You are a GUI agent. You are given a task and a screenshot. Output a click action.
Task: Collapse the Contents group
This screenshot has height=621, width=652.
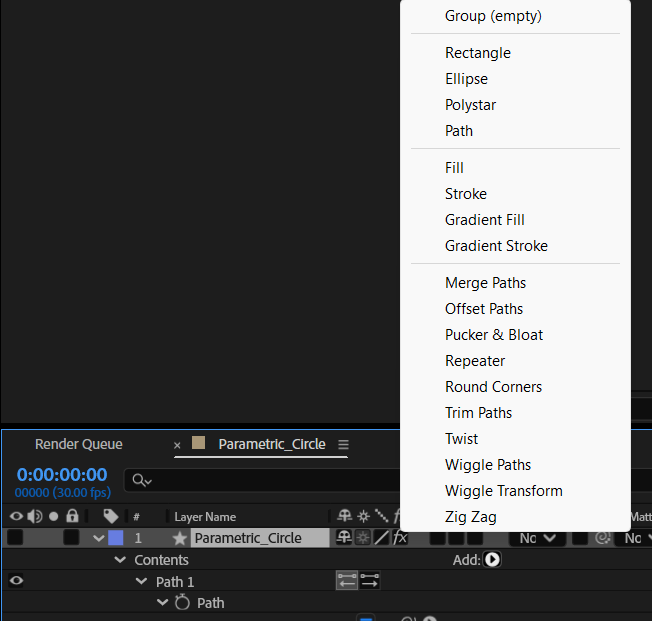tap(120, 559)
